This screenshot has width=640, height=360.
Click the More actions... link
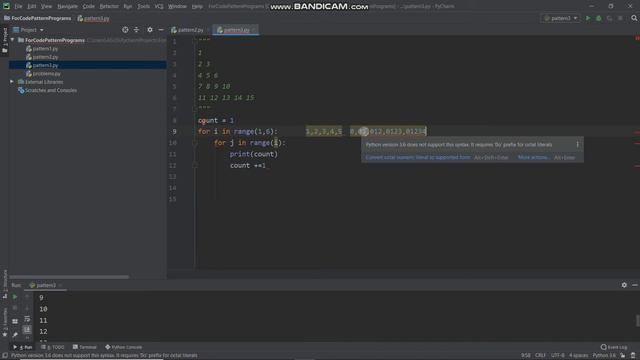tap(533, 157)
